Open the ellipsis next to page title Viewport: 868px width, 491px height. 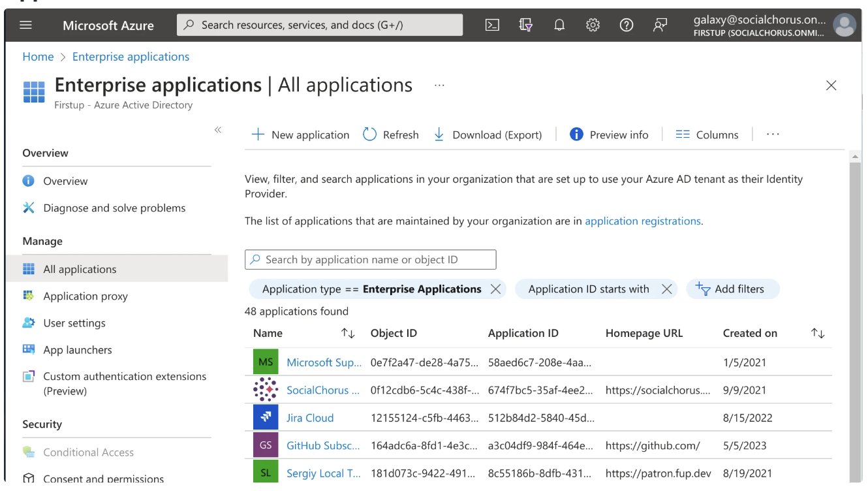439,86
